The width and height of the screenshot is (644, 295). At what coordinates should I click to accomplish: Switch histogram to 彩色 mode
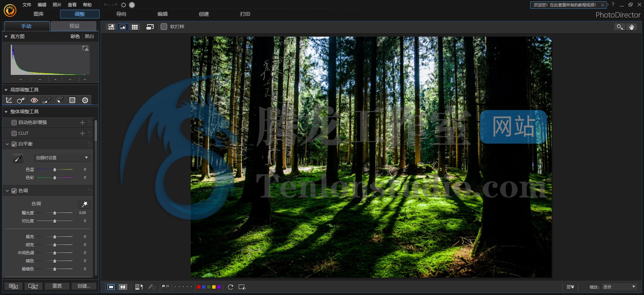click(75, 36)
